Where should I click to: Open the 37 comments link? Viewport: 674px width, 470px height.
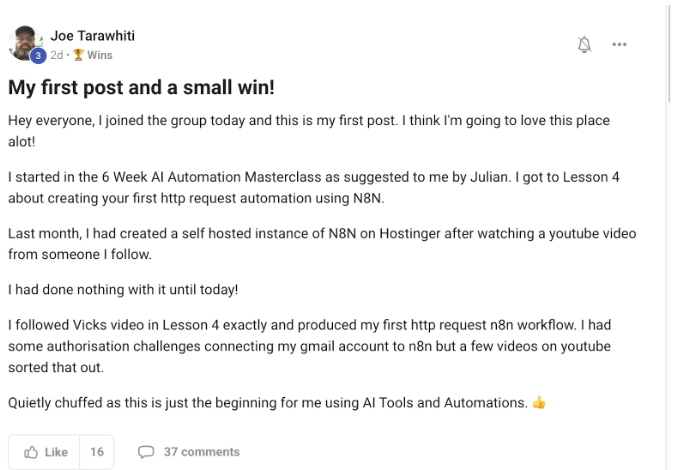click(x=201, y=452)
